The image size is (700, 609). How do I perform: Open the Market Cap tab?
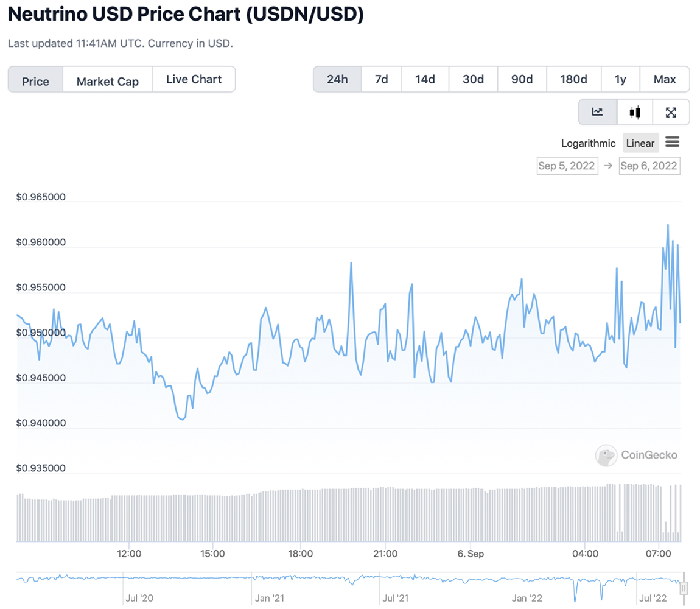coord(108,81)
